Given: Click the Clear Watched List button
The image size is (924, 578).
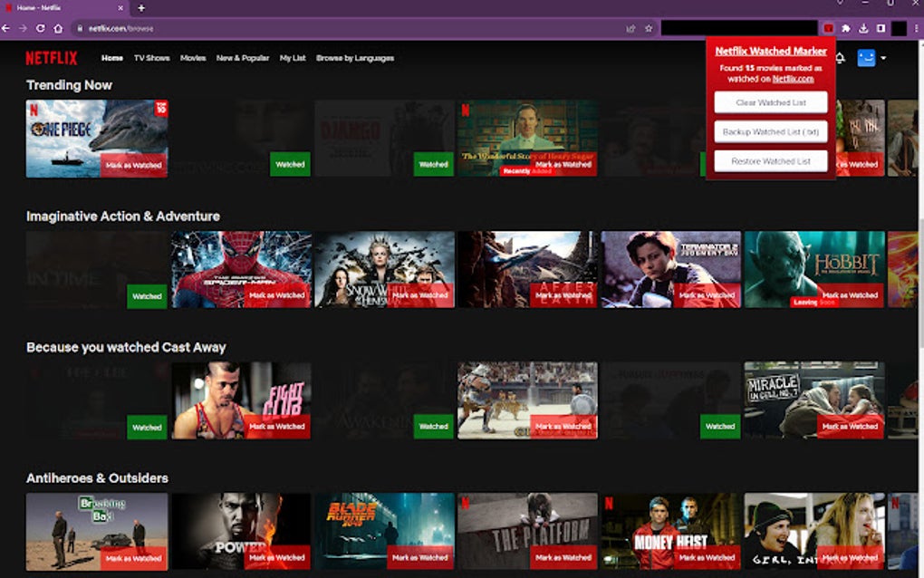Looking at the screenshot, I should click(x=772, y=102).
